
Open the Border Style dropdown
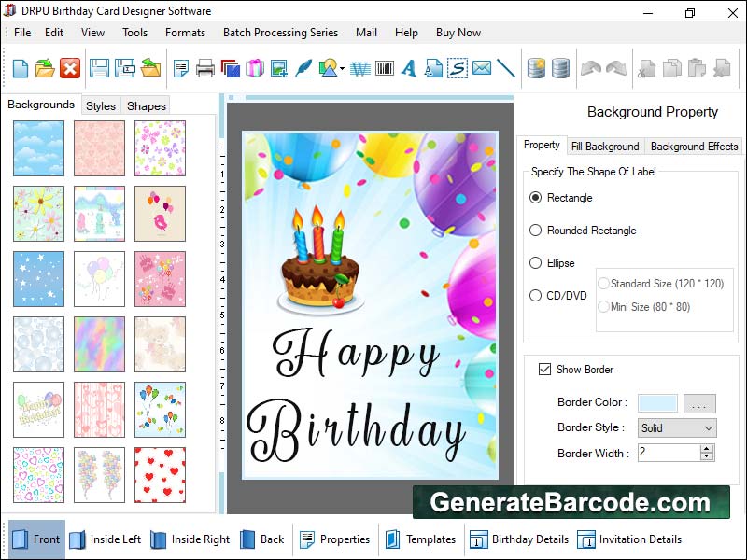point(677,427)
